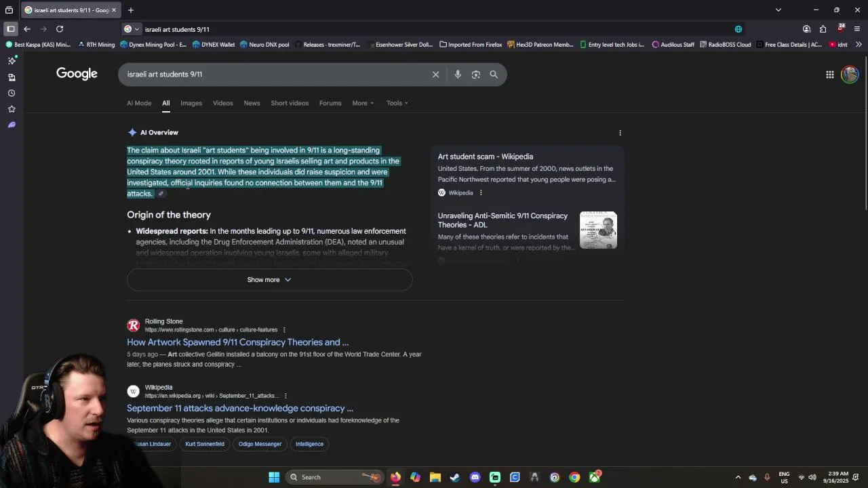Go to Google homepage via logo

(77, 74)
